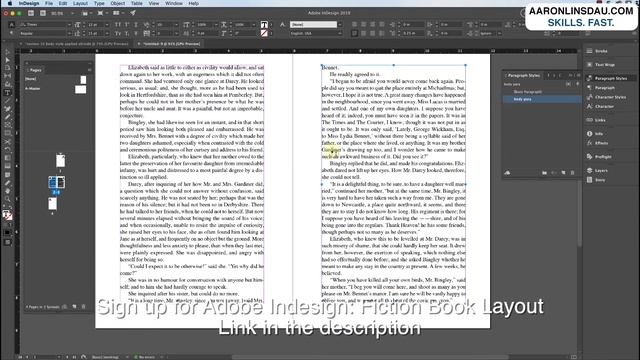
Task: Toggle character formatting controls mode
Action: pyautogui.click(x=11, y=25)
